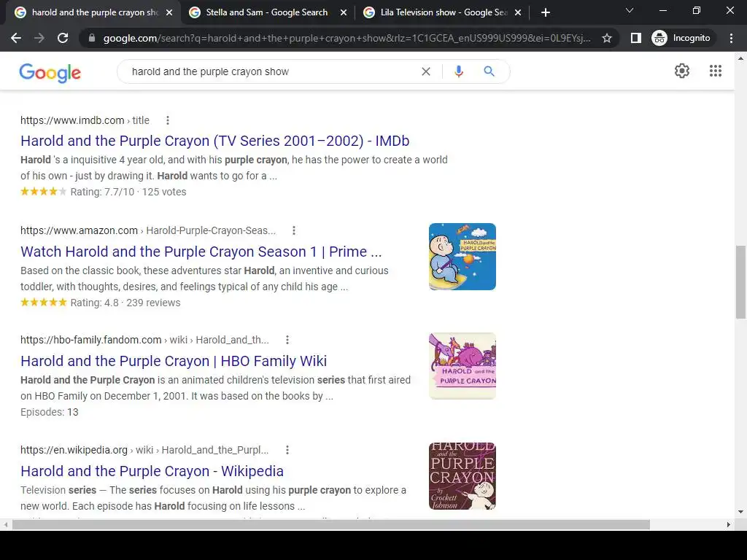This screenshot has width=747, height=560.
Task: Click the hbo-family.fandom.com URL breadcrumb
Action: pos(144,340)
